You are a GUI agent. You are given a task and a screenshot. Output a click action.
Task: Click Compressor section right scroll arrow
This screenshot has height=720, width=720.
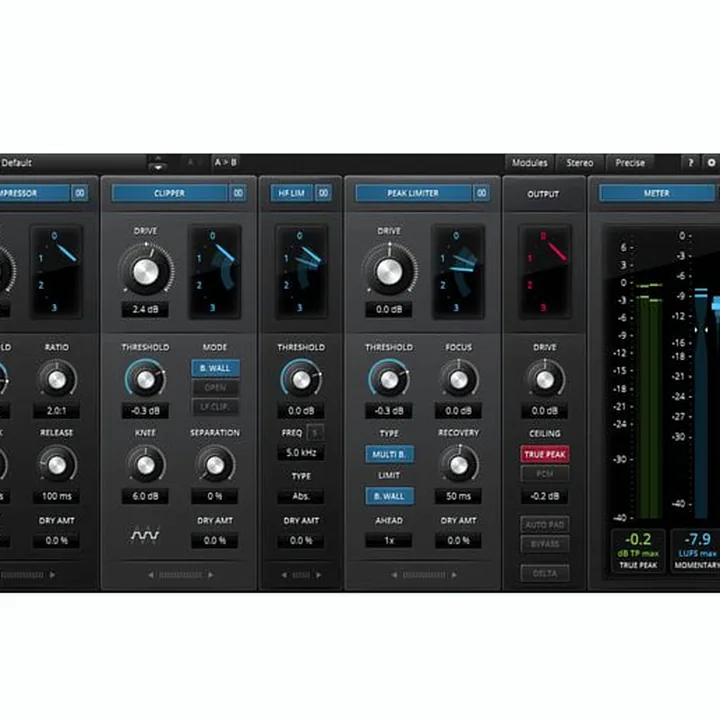52,575
